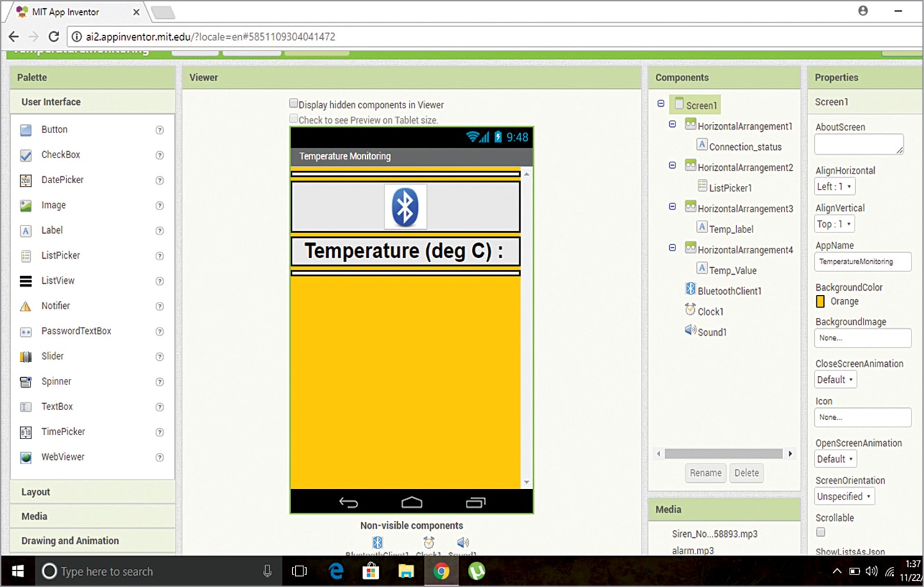
Task: Enable Display hidden components in Viewer
Action: click(x=294, y=102)
